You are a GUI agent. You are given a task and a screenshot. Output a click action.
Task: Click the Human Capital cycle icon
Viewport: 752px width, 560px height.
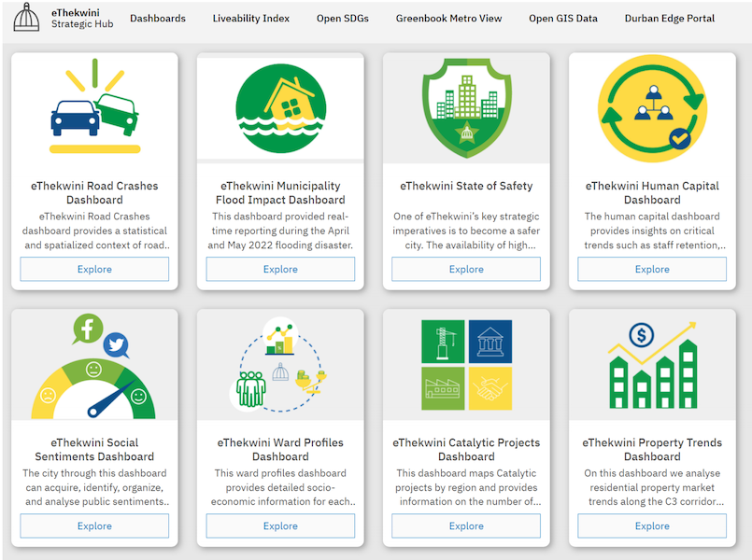tap(652, 108)
